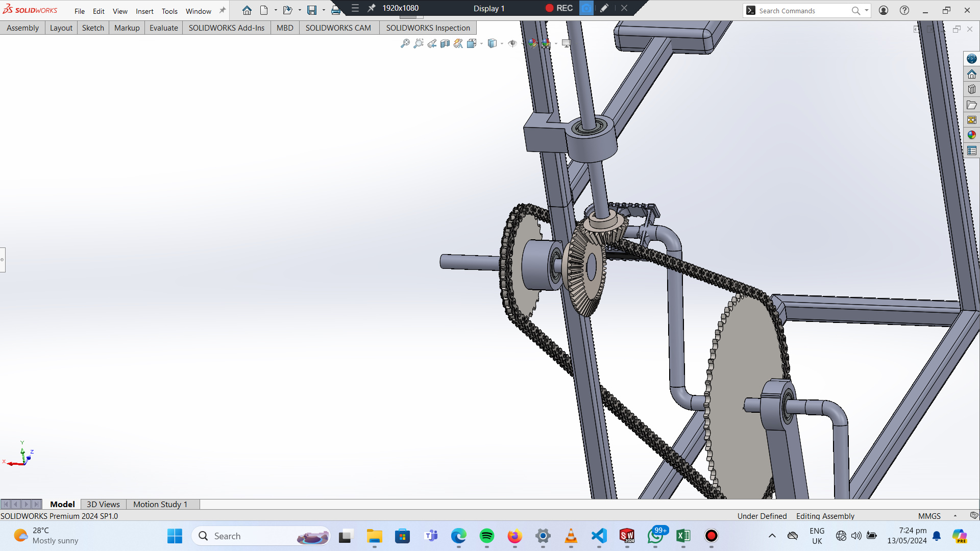
Task: Toggle the REC recording button
Action: click(559, 8)
